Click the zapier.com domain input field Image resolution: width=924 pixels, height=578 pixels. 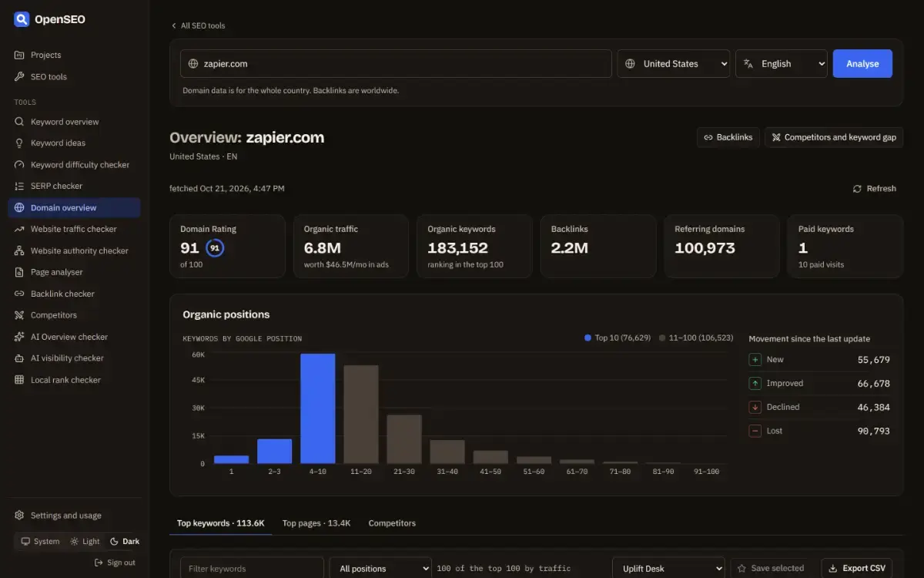point(396,64)
